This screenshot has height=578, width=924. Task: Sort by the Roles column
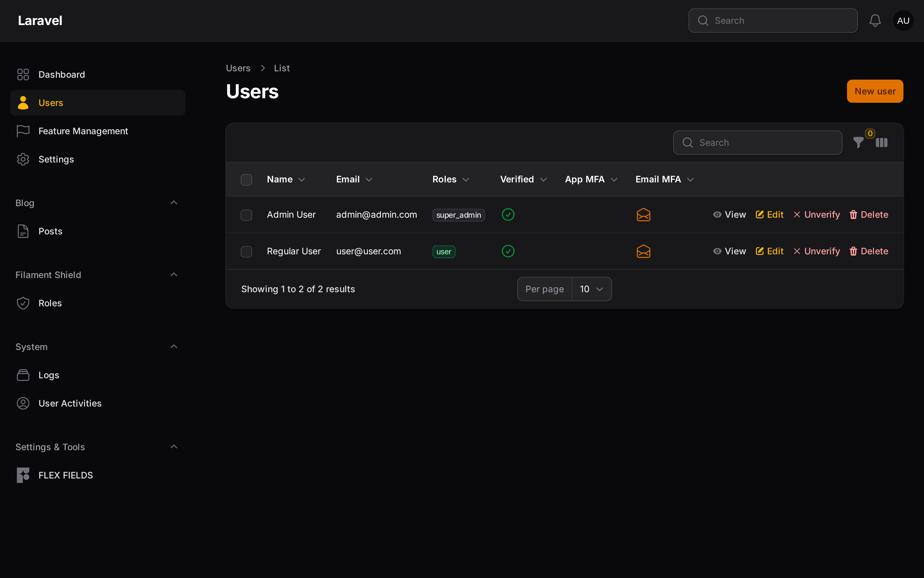click(x=450, y=179)
